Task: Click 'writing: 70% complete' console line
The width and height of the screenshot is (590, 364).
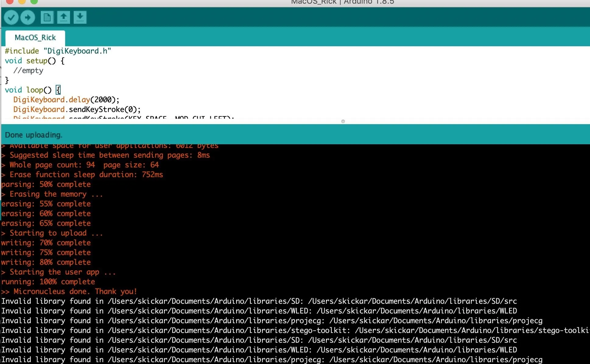Action: click(x=46, y=243)
